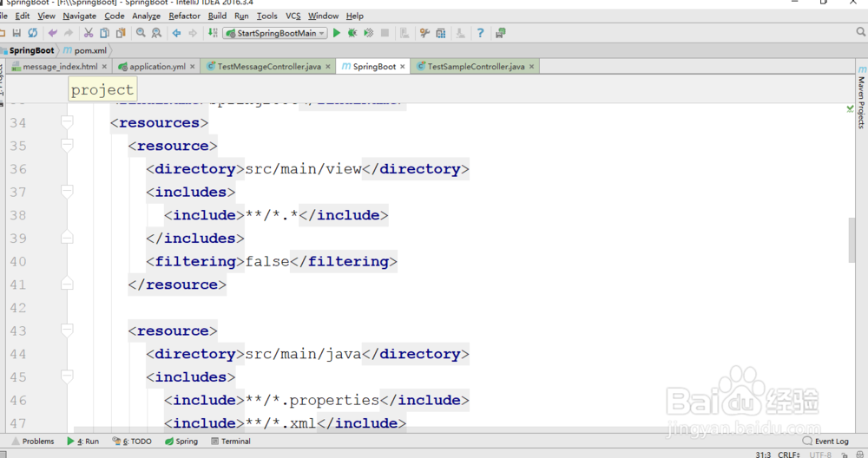
Task: Open Project Structure icon
Action: click(441, 33)
